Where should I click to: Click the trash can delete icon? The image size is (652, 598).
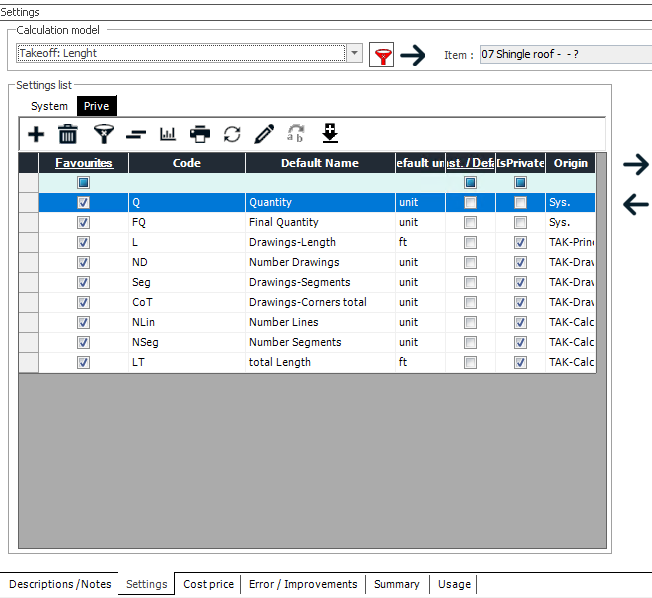pos(68,134)
